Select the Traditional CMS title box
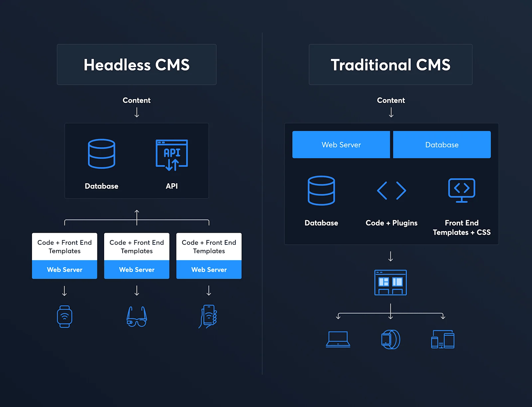This screenshot has height=407, width=532. [390, 65]
